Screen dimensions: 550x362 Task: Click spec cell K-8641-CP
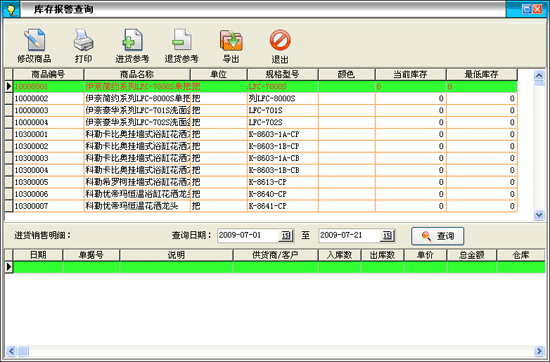click(282, 206)
